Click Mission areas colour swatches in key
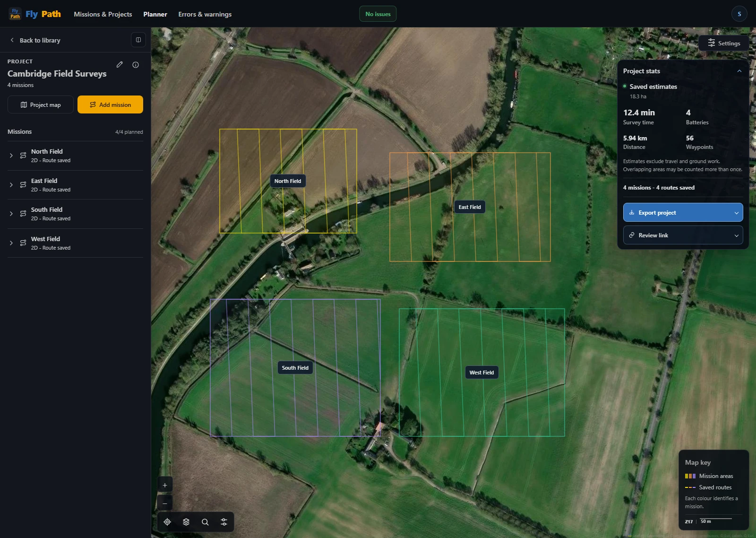This screenshot has width=756, height=538. click(x=690, y=476)
